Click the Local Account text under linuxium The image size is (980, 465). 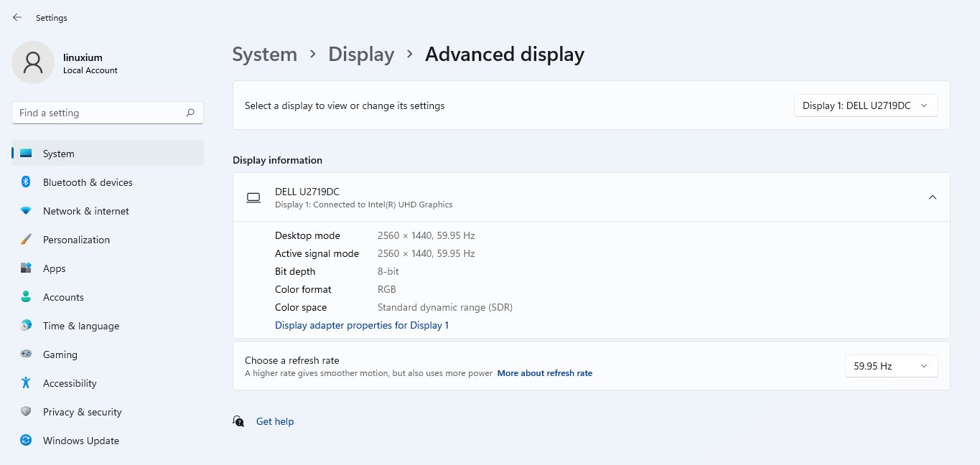(90, 70)
